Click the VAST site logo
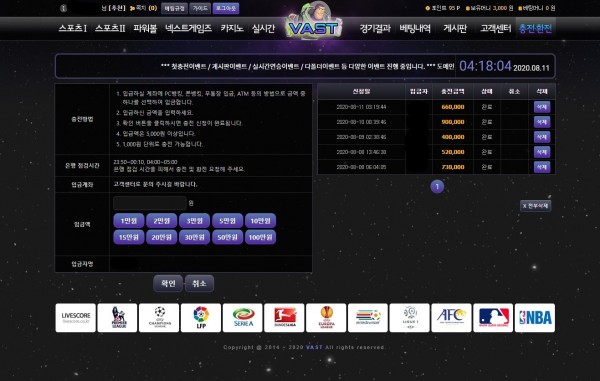Image resolution: width=600 pixels, height=381 pixels. coord(313,23)
